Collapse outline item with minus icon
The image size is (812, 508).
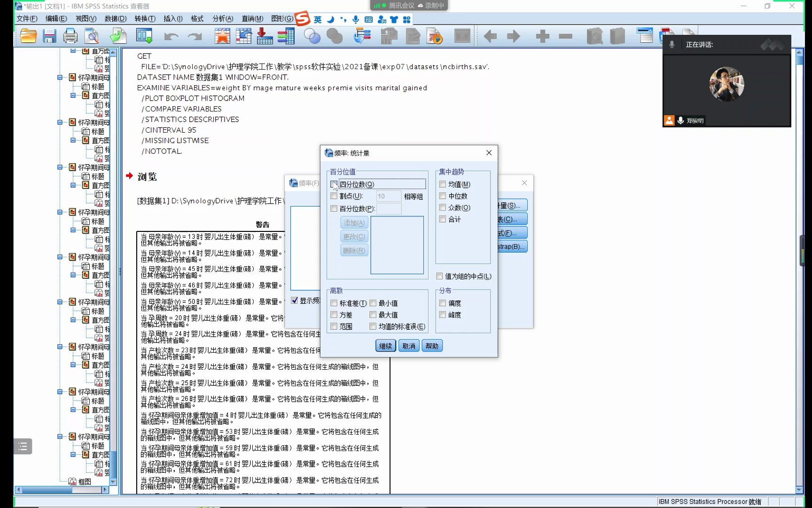(x=566, y=36)
